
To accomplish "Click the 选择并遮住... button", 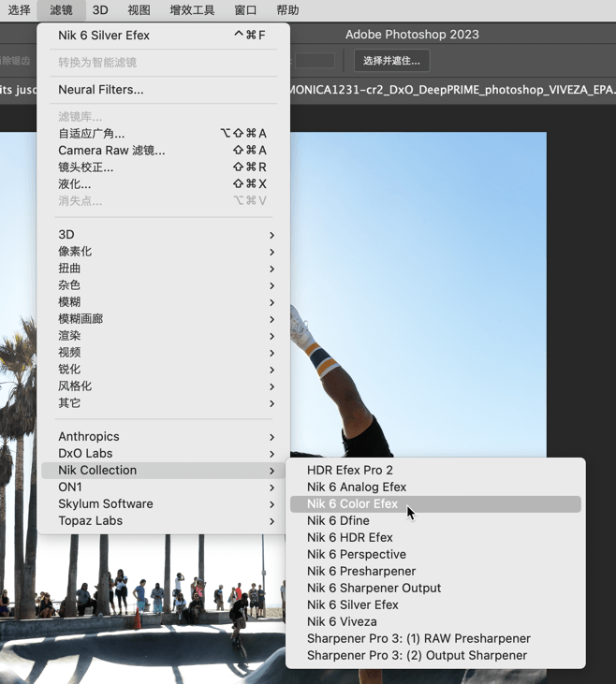I will click(x=391, y=61).
